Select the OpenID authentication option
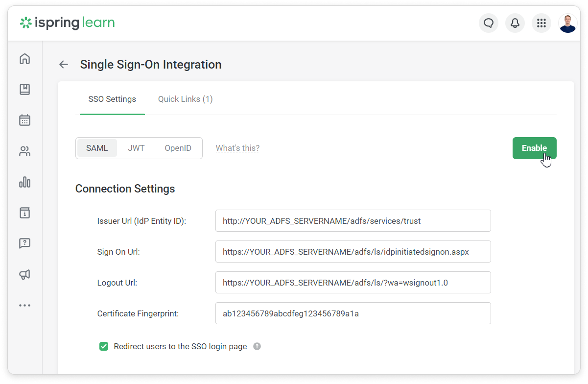Screen dimensions: 588x384 point(178,148)
